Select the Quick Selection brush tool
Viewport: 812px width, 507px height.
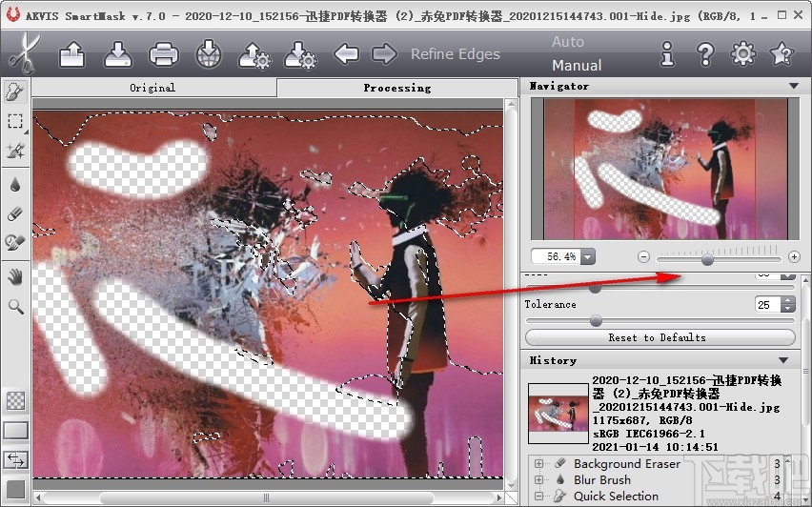[x=15, y=92]
